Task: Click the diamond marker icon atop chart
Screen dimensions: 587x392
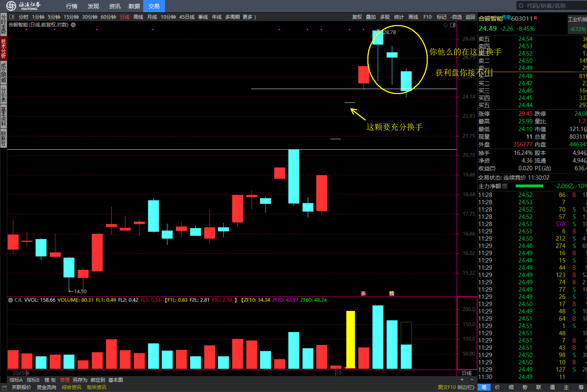Action: pyautogui.click(x=445, y=25)
